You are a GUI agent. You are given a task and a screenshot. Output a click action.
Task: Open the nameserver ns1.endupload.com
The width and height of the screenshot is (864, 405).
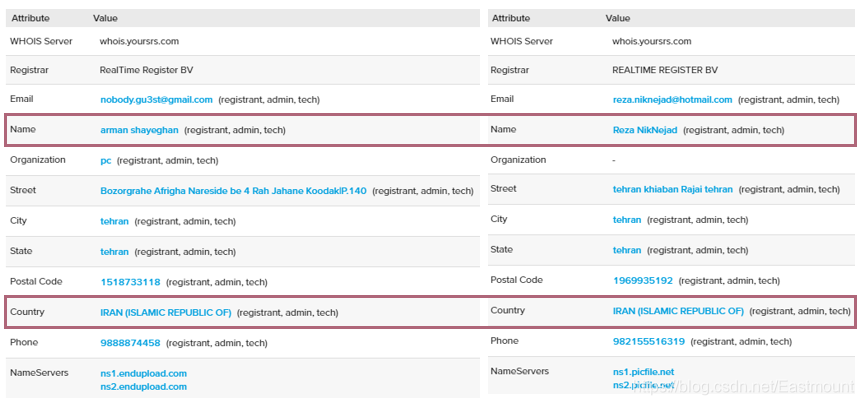click(x=143, y=374)
